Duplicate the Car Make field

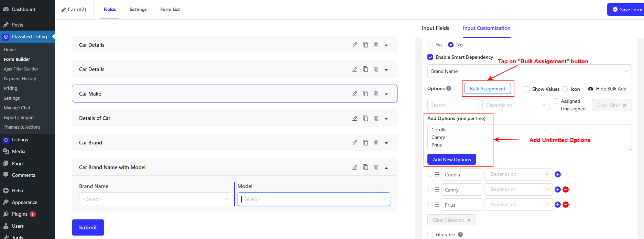pos(365,94)
